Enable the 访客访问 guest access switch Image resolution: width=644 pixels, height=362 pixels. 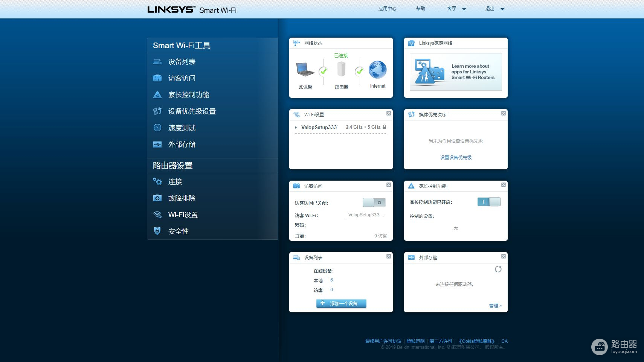tap(374, 203)
